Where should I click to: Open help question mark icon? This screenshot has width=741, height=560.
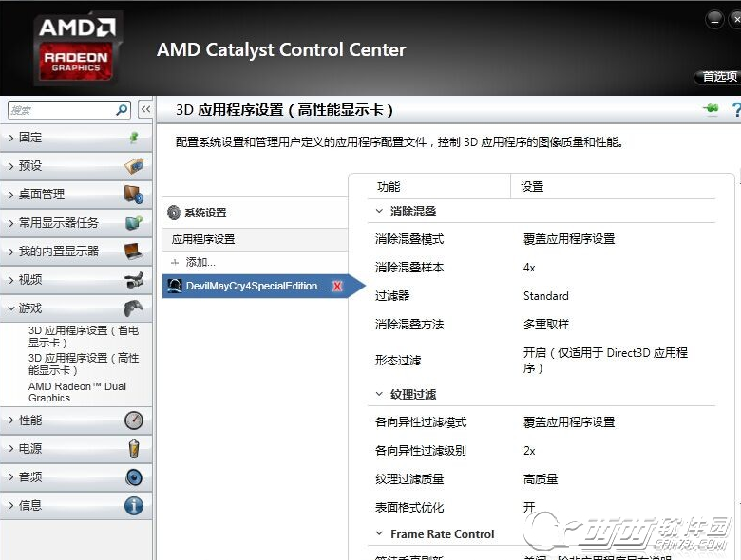click(x=736, y=109)
